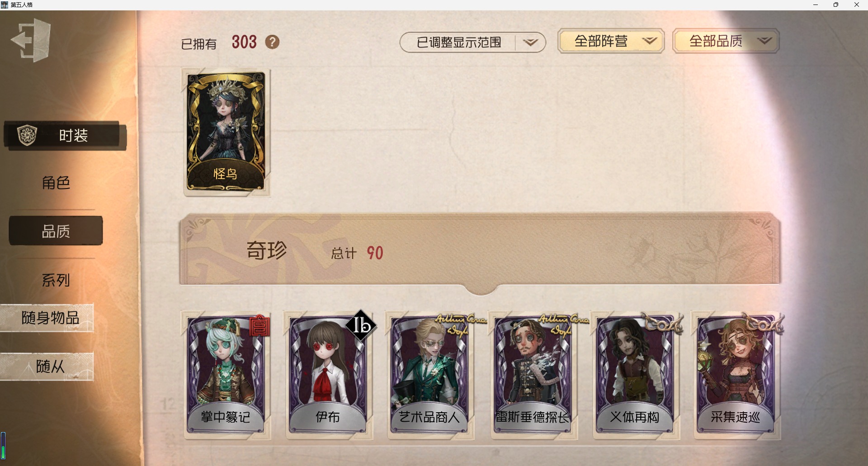Select the 伊布 costume card
The image size is (868, 466).
328,375
